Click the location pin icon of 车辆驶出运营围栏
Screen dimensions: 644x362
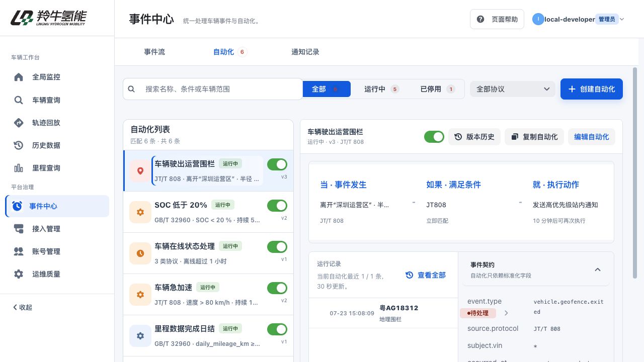[x=140, y=171]
